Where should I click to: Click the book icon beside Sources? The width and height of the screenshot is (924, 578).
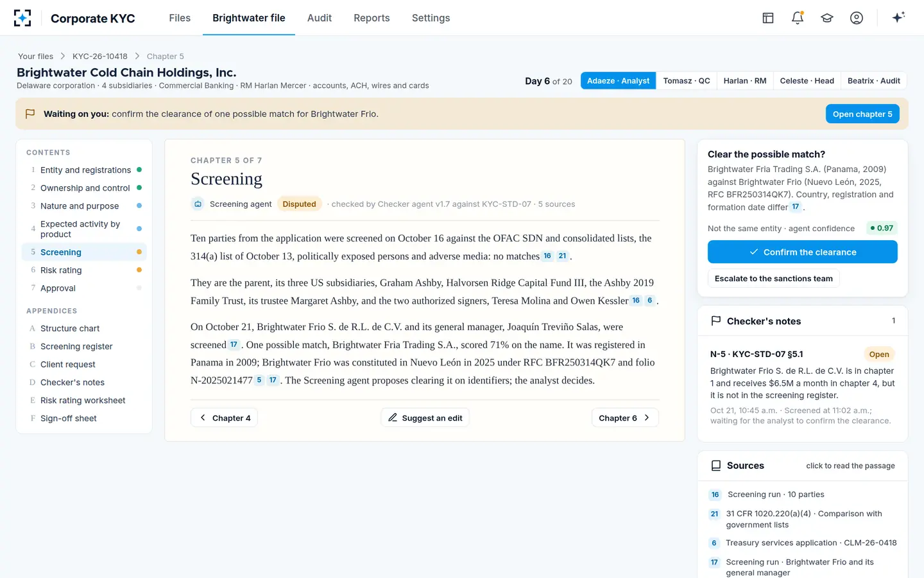(x=716, y=466)
